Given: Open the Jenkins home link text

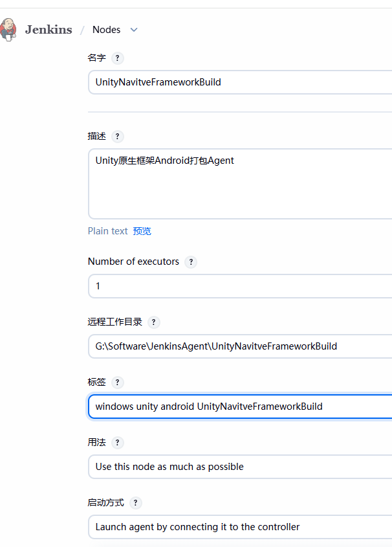Looking at the screenshot, I should 49,30.
